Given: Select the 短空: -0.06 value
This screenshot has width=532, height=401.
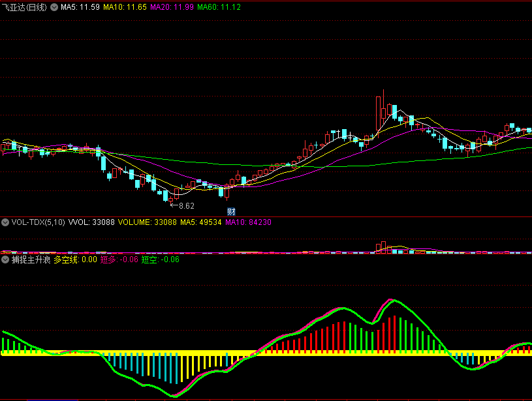Looking at the screenshot, I should 161,260.
